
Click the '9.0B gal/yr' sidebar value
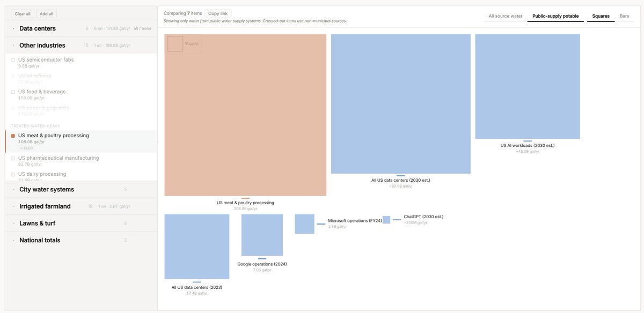pos(29,66)
